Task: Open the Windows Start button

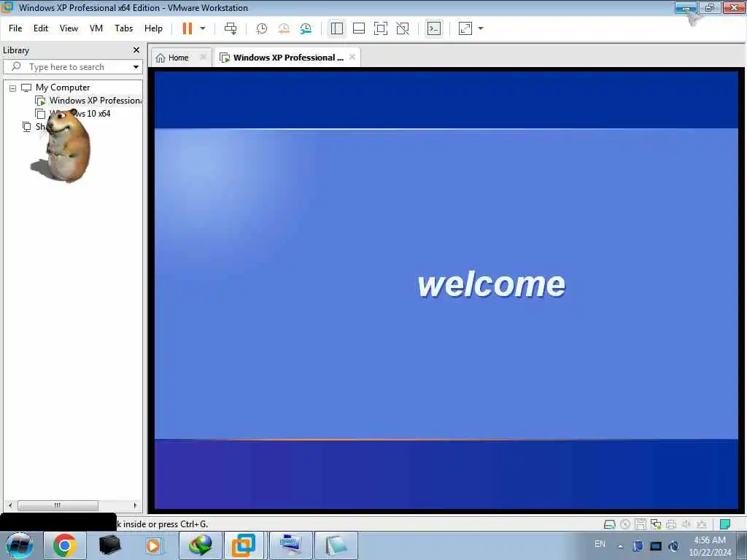Action: coord(20,545)
